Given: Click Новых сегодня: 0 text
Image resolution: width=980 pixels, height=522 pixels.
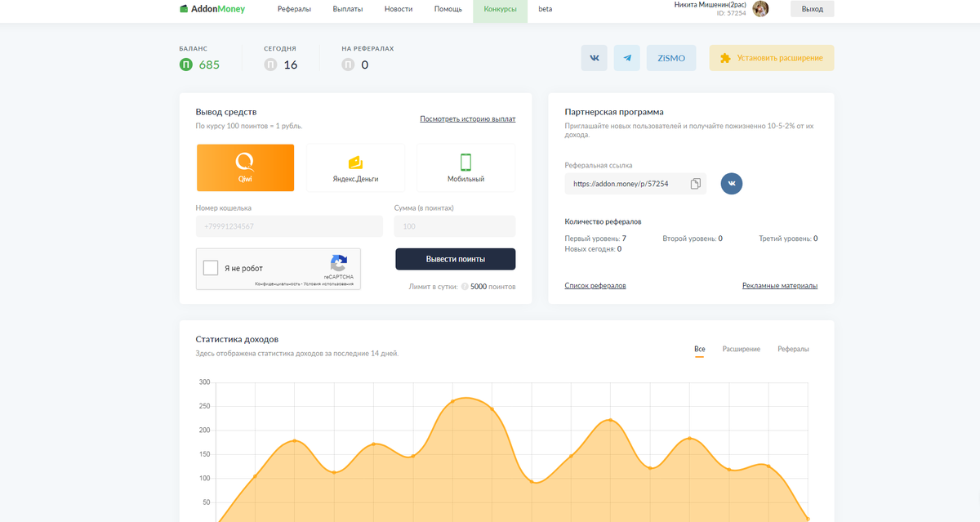Looking at the screenshot, I should coord(593,249).
